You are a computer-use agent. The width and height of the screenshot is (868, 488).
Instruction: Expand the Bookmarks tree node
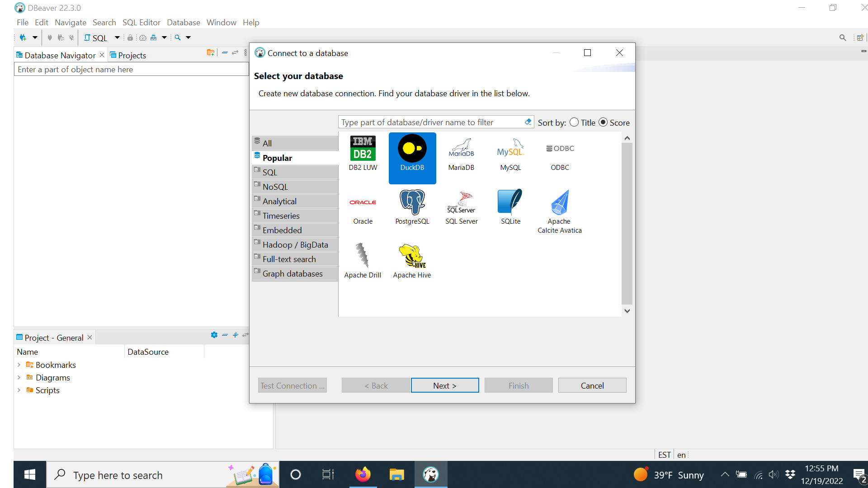pos(19,365)
